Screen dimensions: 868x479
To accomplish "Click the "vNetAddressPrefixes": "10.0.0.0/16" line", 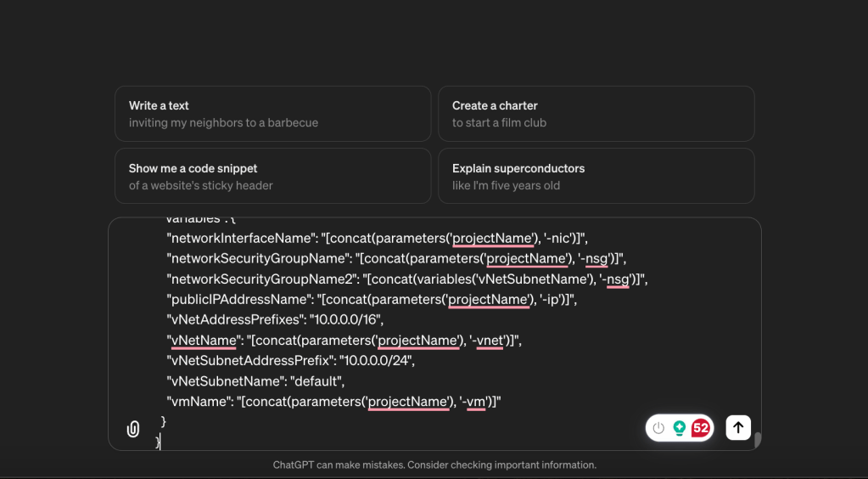I will 275,320.
